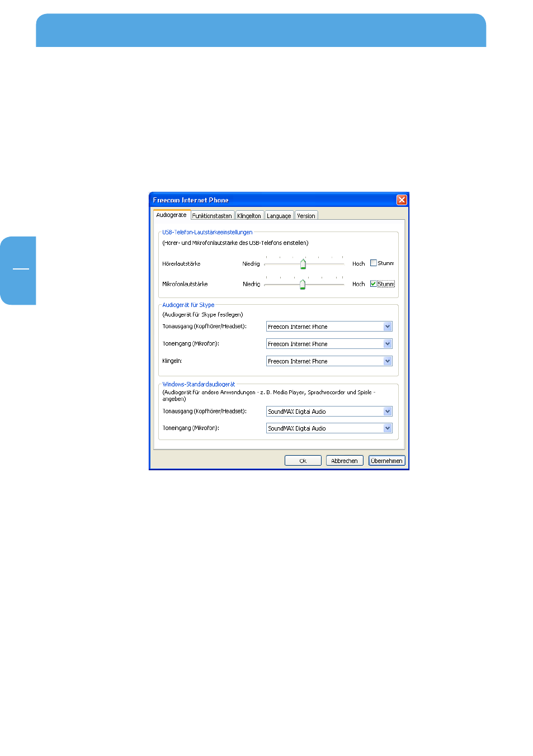
Task: Open the Funktionstasten tab
Action: (x=212, y=216)
